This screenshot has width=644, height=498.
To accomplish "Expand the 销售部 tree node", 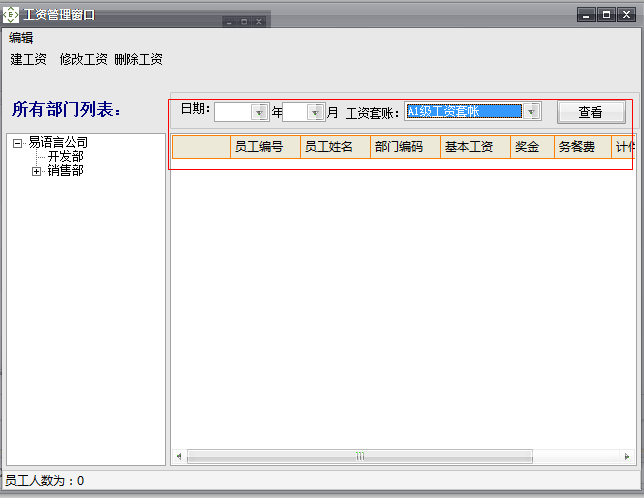I will [36, 171].
